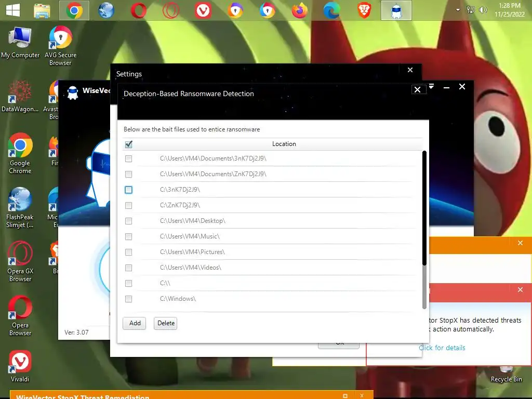
Task: Open the volume tray icon
Action: [483, 10]
